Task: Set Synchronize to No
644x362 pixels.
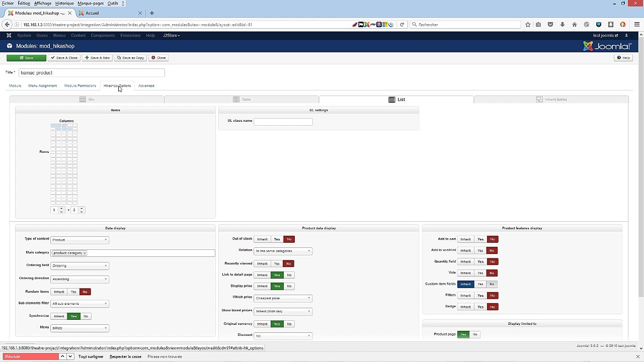Action: click(86, 316)
